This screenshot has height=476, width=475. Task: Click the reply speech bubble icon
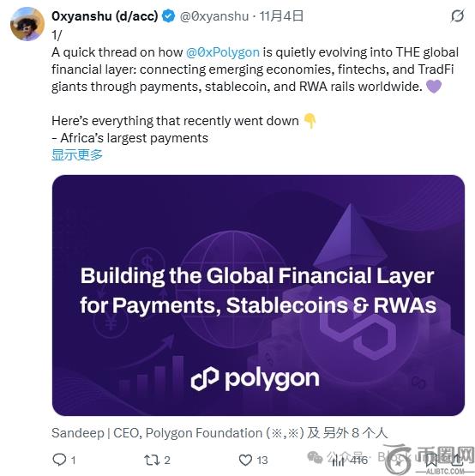[x=59, y=460]
